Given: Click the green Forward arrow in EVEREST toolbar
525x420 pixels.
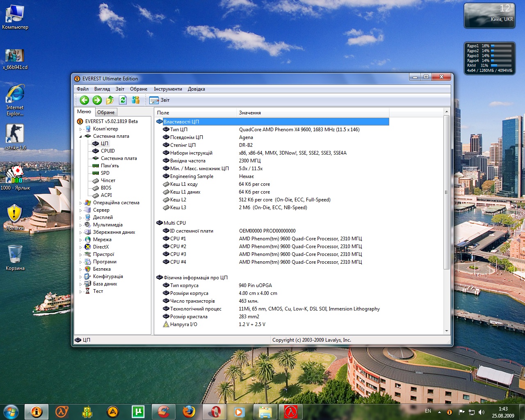Looking at the screenshot, I should (97, 100).
